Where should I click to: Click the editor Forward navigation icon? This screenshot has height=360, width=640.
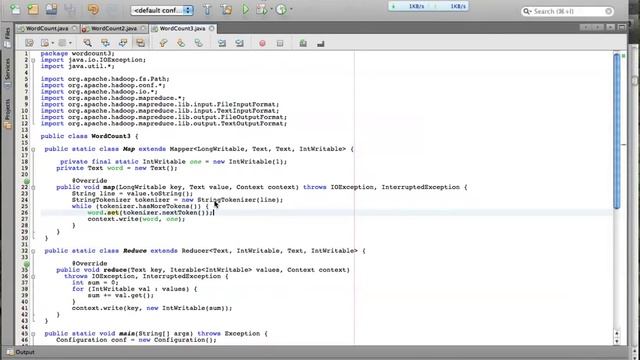tap(62, 43)
